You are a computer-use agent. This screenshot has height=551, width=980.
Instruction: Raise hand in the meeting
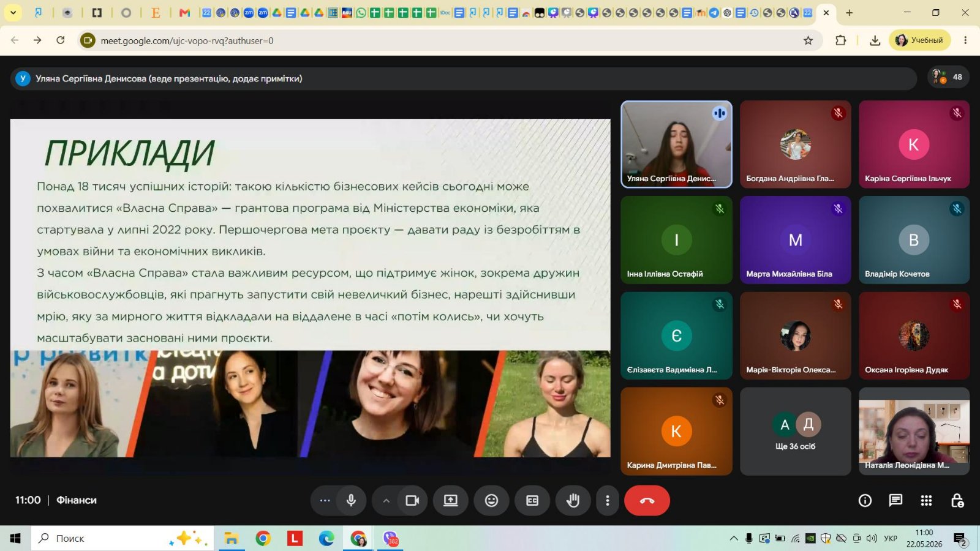pos(573,500)
